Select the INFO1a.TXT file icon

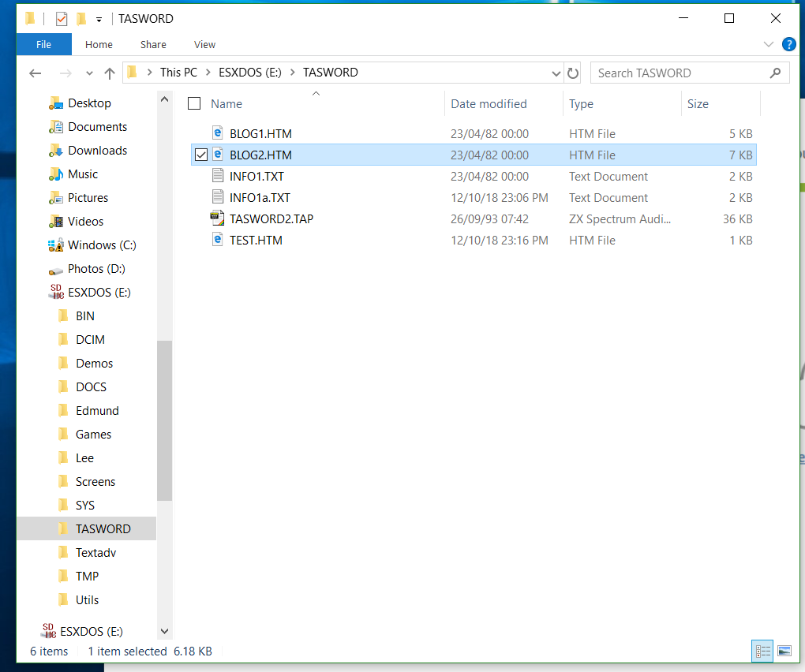(x=218, y=196)
